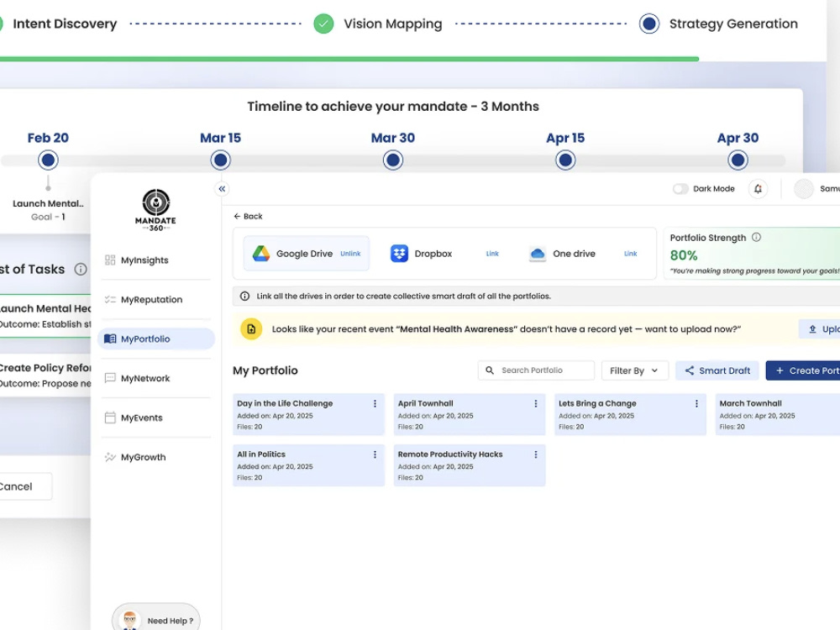Click the Search Portfolio input field

click(538, 370)
